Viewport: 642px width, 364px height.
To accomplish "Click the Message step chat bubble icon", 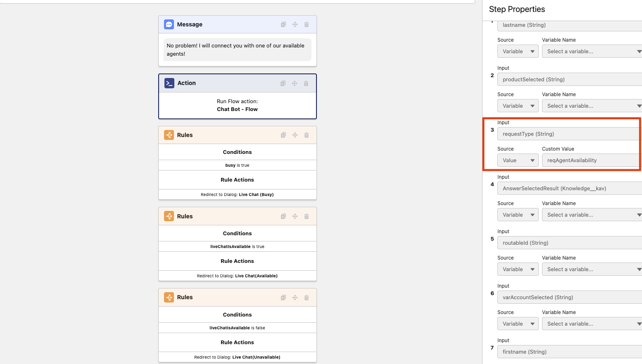I will (169, 24).
